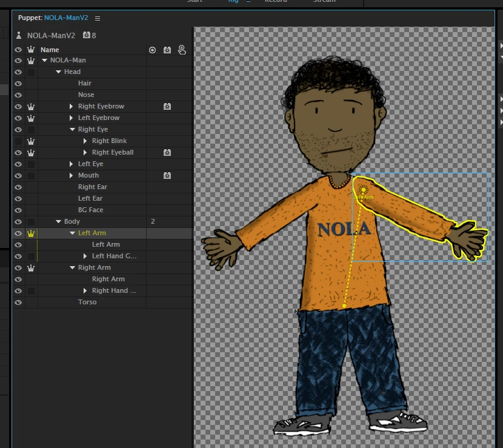503x448 pixels.
Task: Collapse the Right Eye group
Action: 72,129
